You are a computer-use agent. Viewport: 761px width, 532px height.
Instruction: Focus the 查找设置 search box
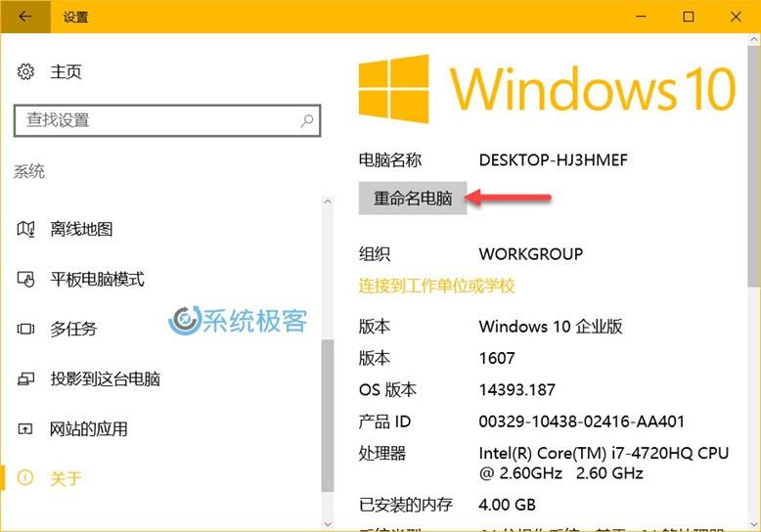click(x=167, y=120)
